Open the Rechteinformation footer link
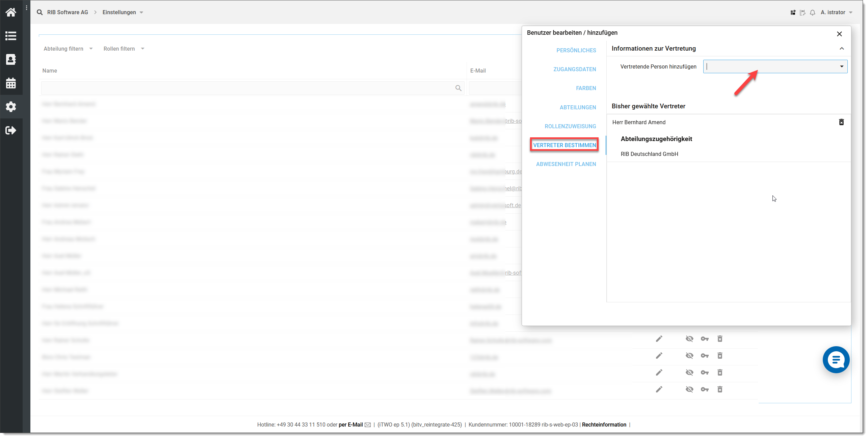The width and height of the screenshot is (868, 438). tap(604, 425)
